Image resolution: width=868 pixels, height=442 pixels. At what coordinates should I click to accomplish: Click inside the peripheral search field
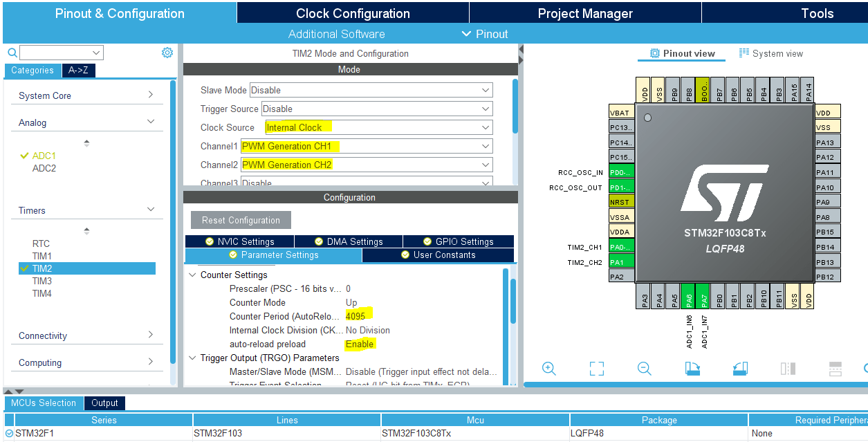[59, 52]
